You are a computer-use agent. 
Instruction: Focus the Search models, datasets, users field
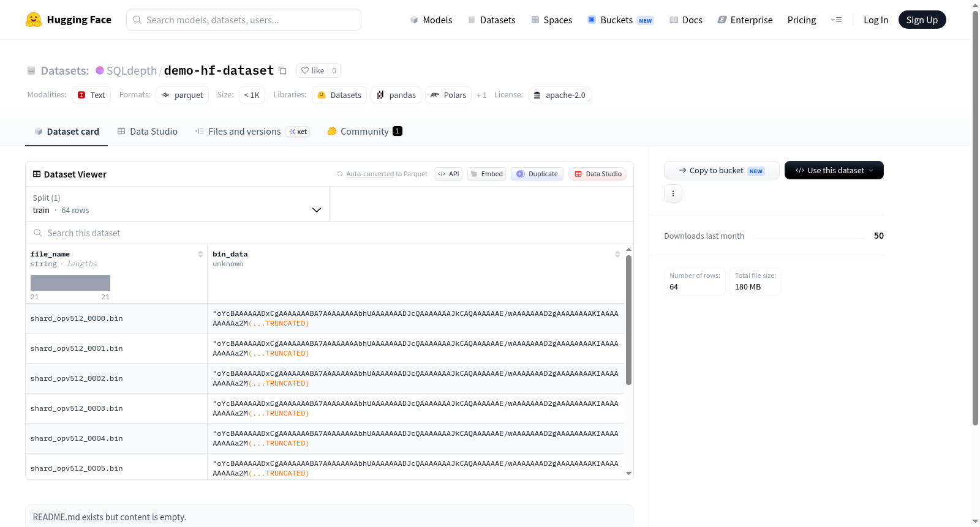[x=244, y=20]
